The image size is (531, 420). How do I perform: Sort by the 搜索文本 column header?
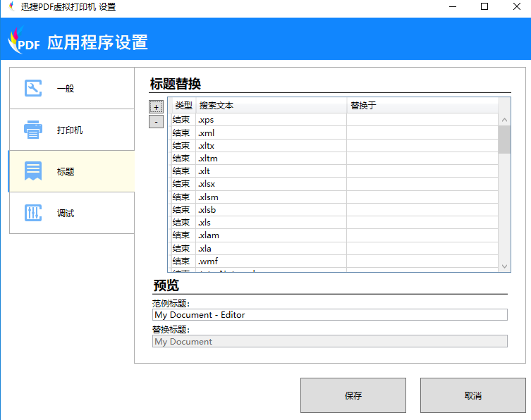271,106
